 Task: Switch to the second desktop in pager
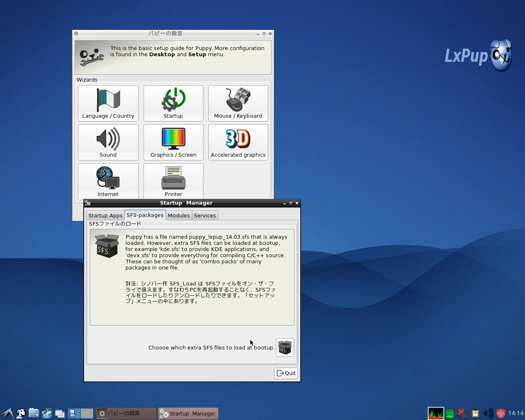click(x=87, y=413)
